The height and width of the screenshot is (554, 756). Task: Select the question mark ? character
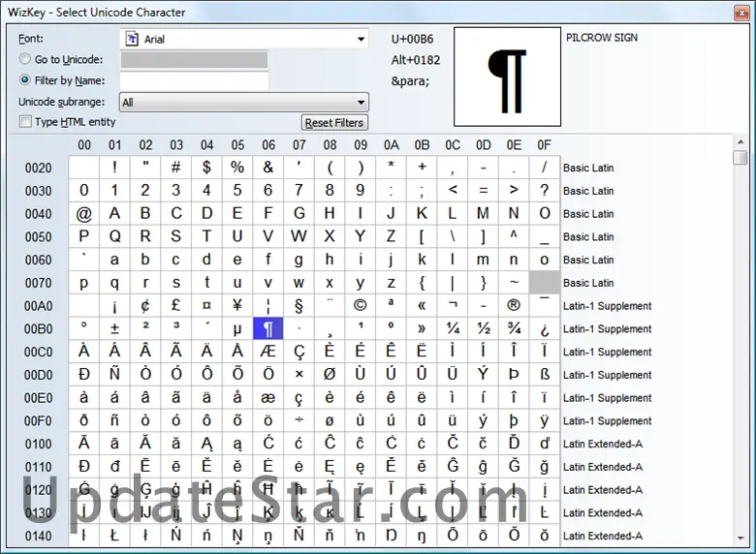[x=545, y=190]
